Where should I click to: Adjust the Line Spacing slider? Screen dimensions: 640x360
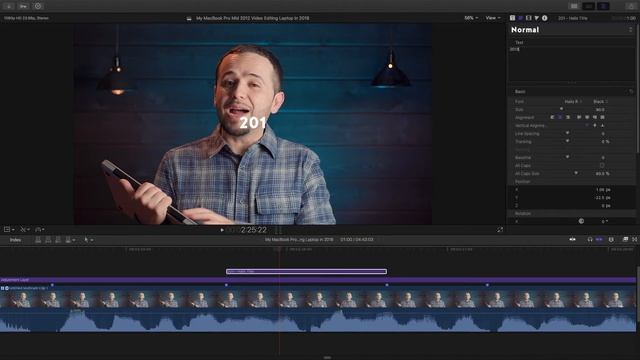point(567,133)
